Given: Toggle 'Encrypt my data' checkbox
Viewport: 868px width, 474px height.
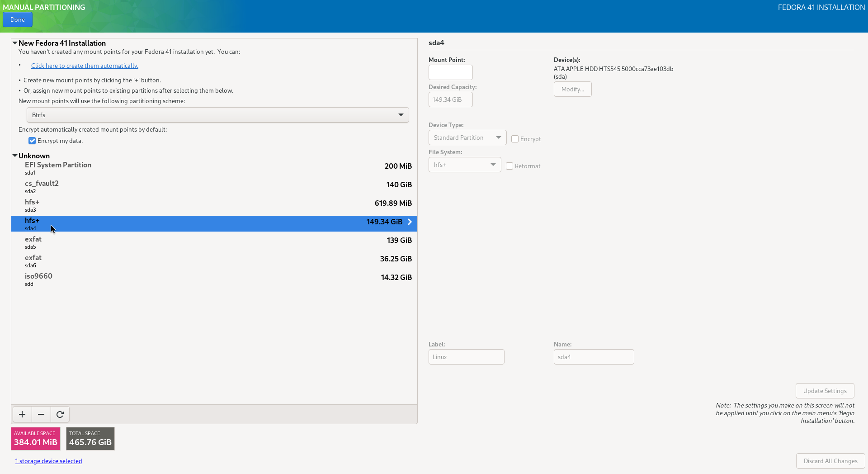Looking at the screenshot, I should click(x=32, y=141).
